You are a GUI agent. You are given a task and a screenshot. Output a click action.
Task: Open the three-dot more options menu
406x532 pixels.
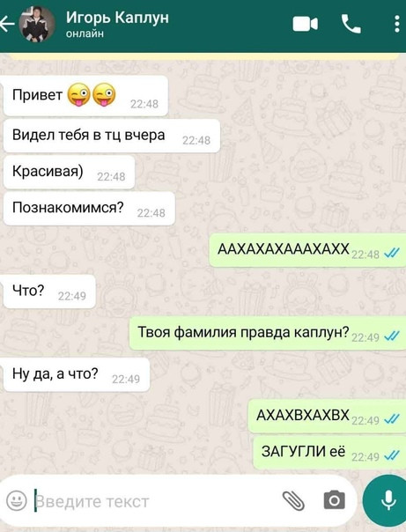(x=397, y=24)
